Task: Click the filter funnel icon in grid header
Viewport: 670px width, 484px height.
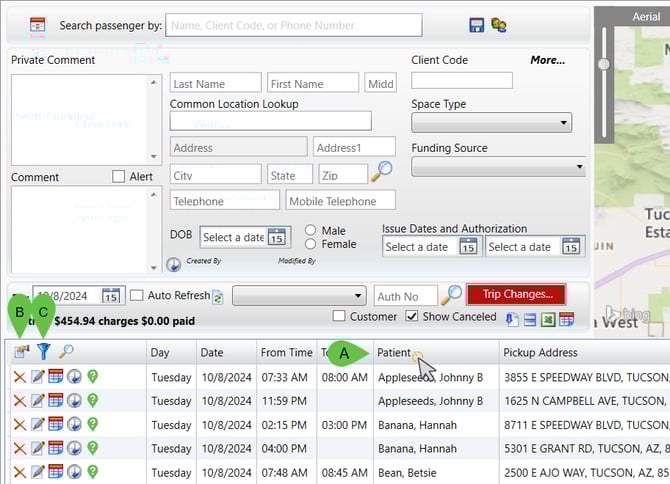Action: click(x=43, y=351)
